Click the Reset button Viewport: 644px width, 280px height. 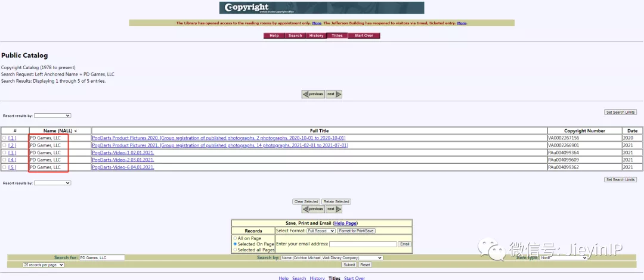(x=365, y=265)
